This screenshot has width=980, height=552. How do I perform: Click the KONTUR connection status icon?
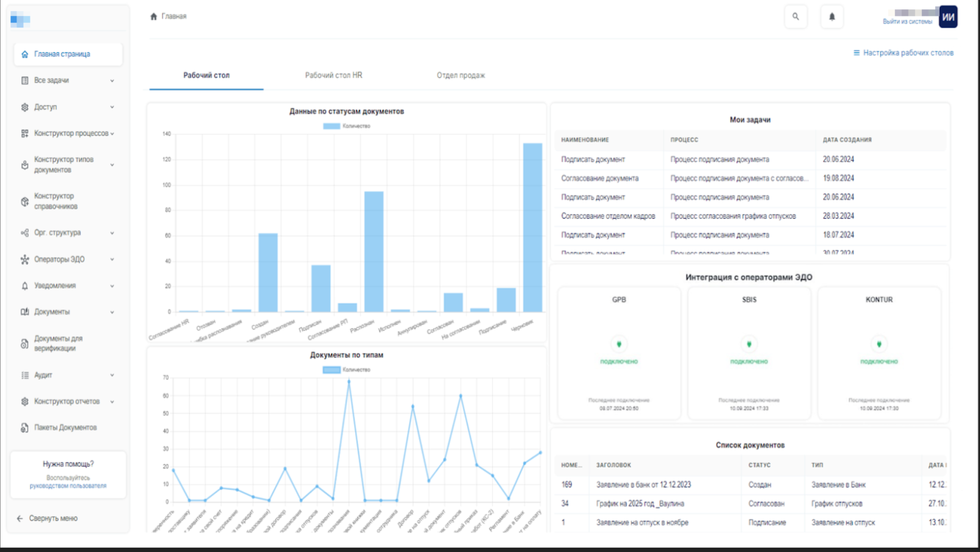pos(879,344)
